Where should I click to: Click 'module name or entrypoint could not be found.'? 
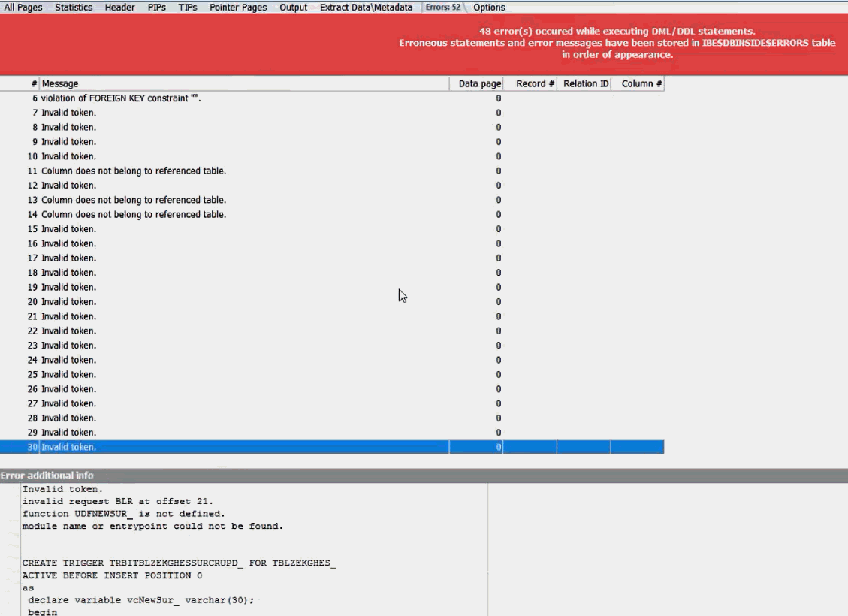tap(152, 526)
